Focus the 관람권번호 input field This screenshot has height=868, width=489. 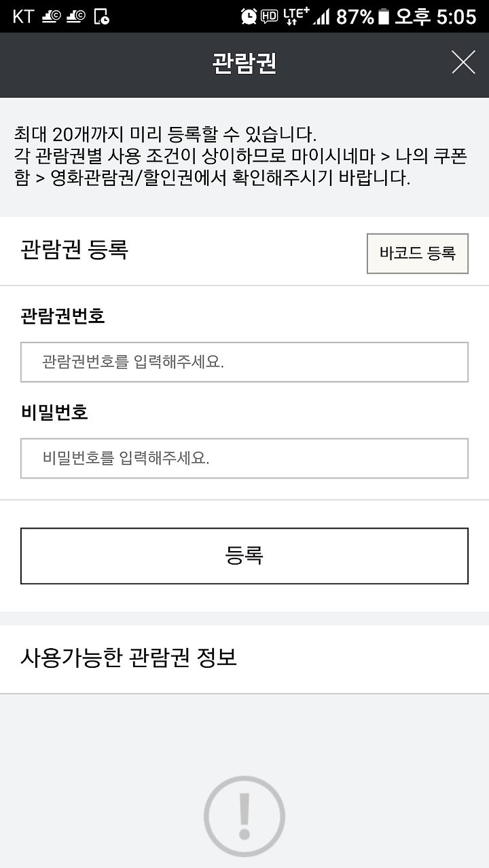click(x=244, y=362)
